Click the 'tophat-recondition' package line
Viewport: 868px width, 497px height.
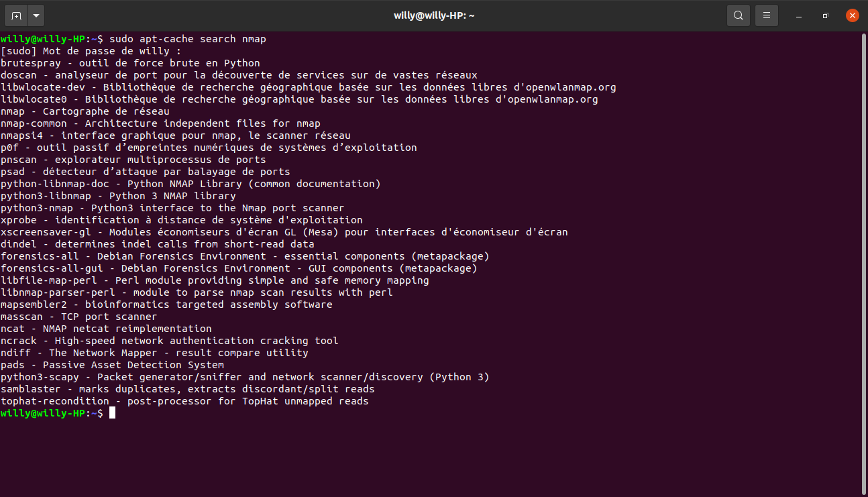(184, 401)
